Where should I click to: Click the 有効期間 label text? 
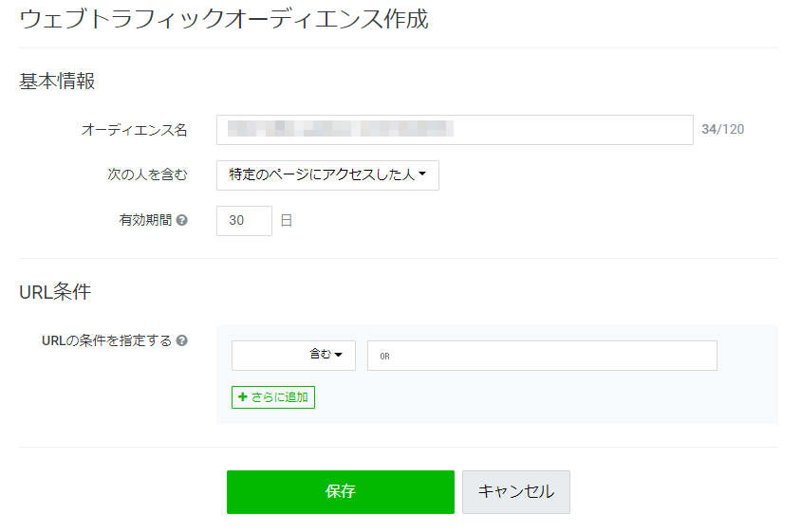point(145,220)
